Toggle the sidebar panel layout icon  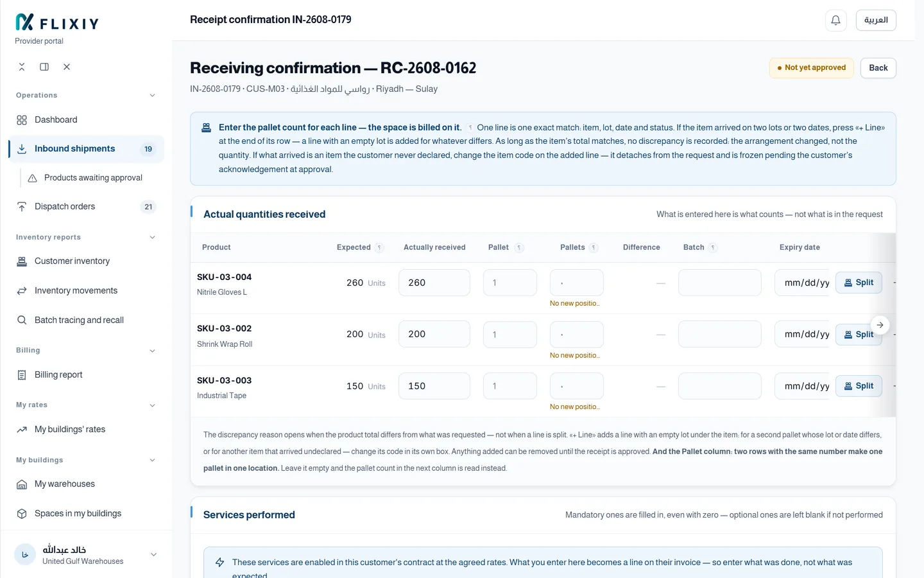coord(44,67)
